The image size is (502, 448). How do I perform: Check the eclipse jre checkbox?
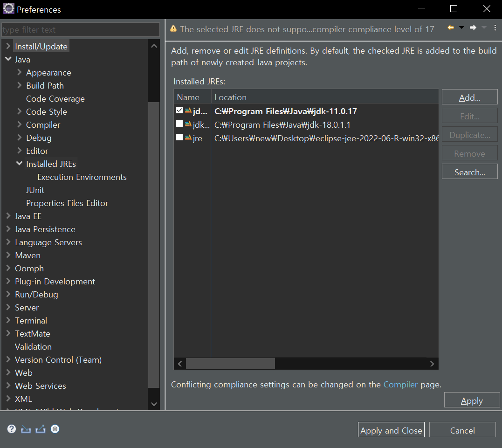point(179,138)
